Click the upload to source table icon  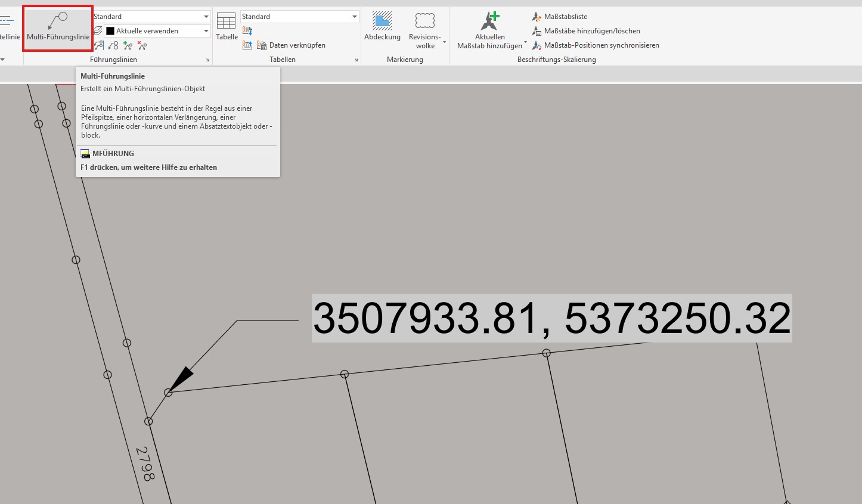[247, 45]
